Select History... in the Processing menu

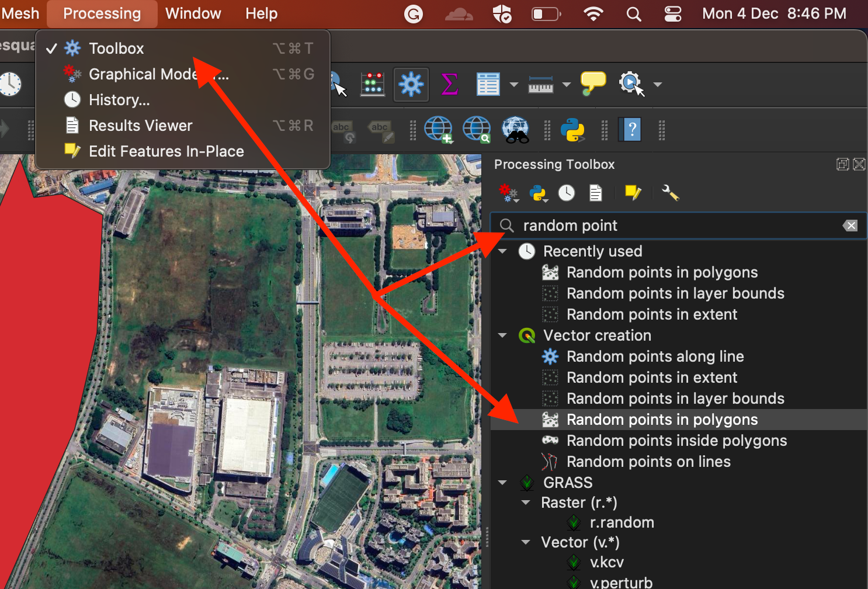click(x=183, y=100)
